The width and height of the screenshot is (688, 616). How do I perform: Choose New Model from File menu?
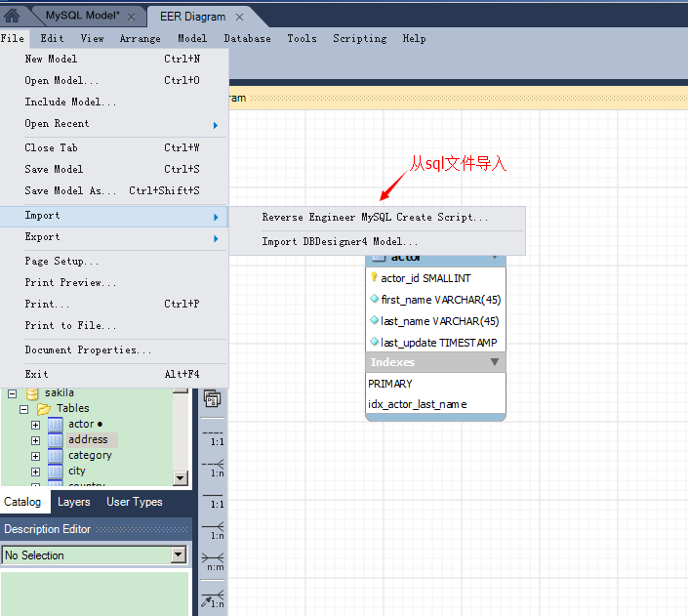click(114, 59)
